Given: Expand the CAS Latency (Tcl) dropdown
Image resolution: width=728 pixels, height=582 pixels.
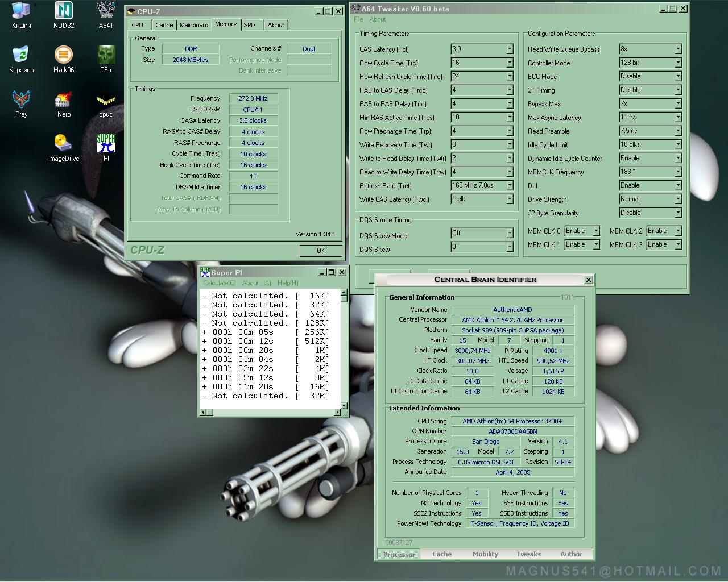Looking at the screenshot, I should click(x=510, y=49).
